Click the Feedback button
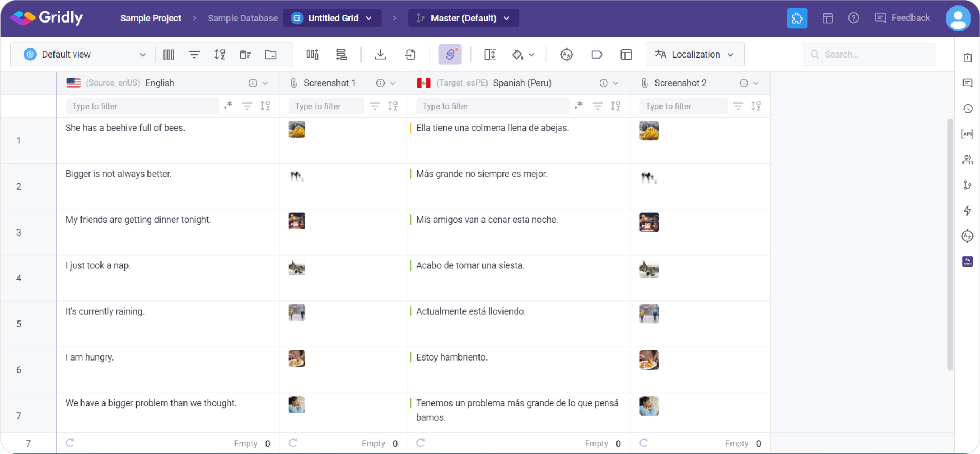980x454 pixels. [903, 18]
